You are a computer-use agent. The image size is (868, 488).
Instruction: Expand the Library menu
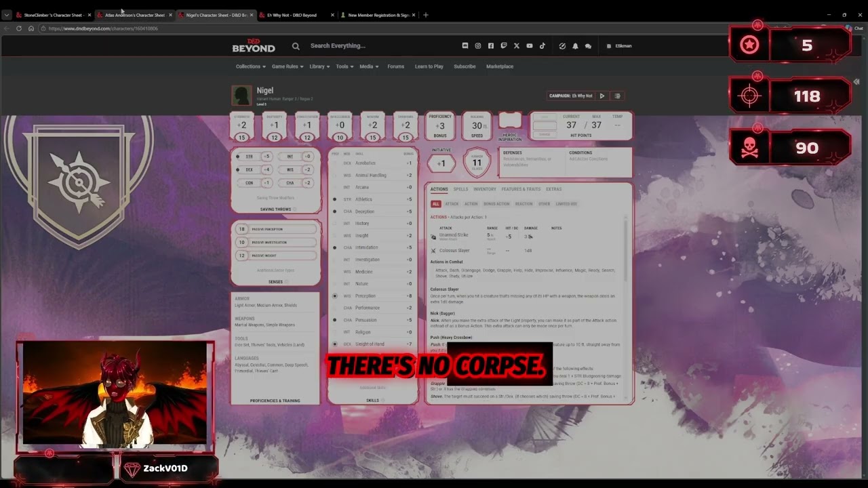coord(319,66)
